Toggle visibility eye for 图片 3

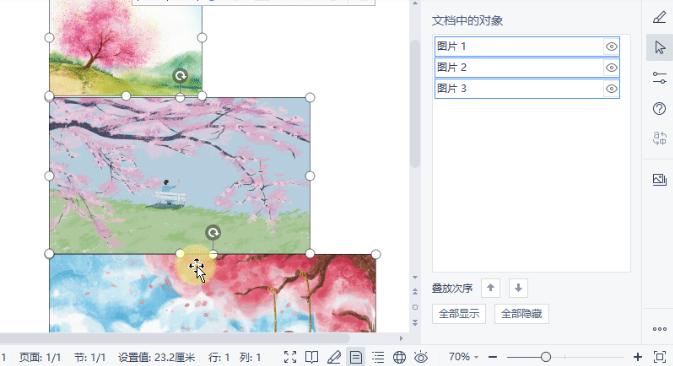coord(611,88)
